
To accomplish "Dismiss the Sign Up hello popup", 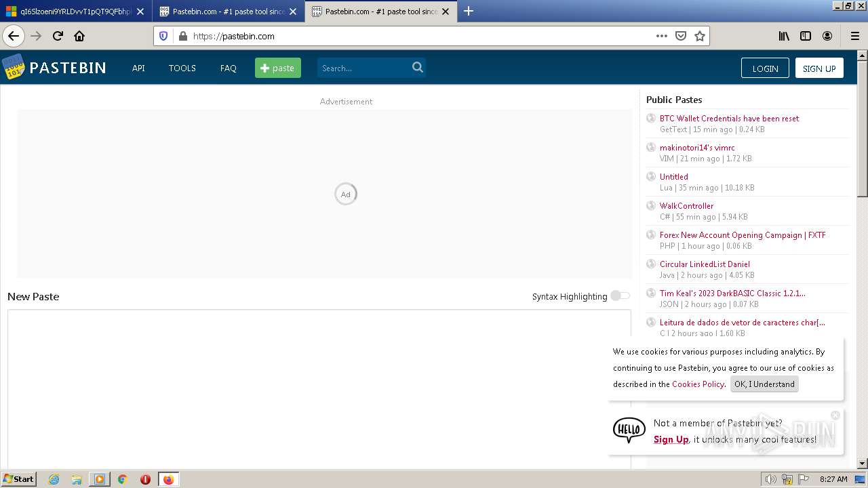I will click(x=835, y=415).
